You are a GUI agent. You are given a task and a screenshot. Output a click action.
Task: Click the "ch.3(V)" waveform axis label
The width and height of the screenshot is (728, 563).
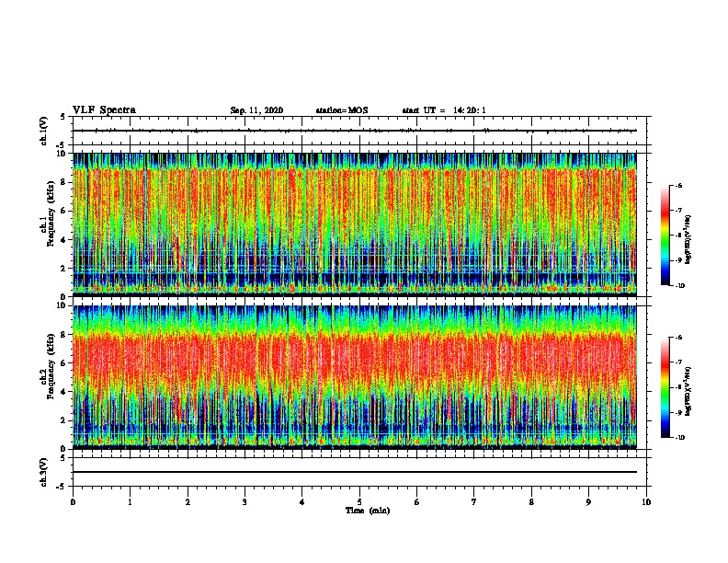(44, 472)
